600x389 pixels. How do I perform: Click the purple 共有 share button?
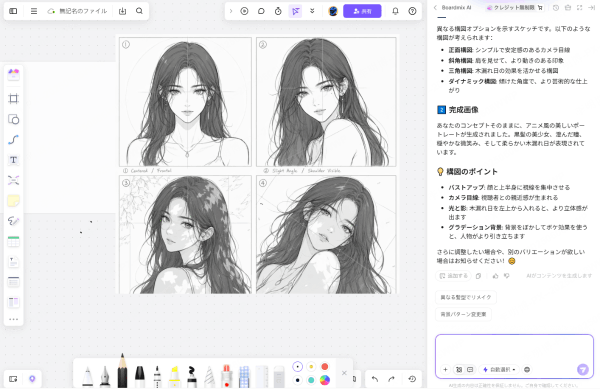[362, 11]
